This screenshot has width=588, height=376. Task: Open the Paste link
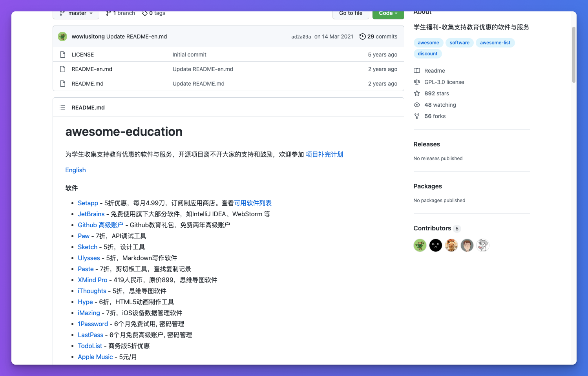point(86,269)
